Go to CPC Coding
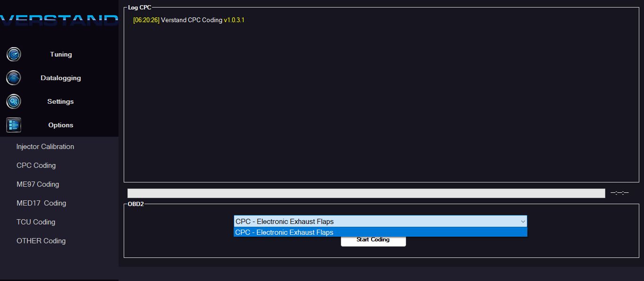 point(36,165)
